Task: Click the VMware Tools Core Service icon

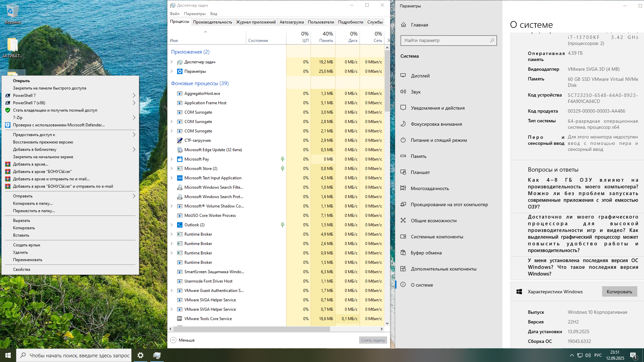Action: [180, 318]
